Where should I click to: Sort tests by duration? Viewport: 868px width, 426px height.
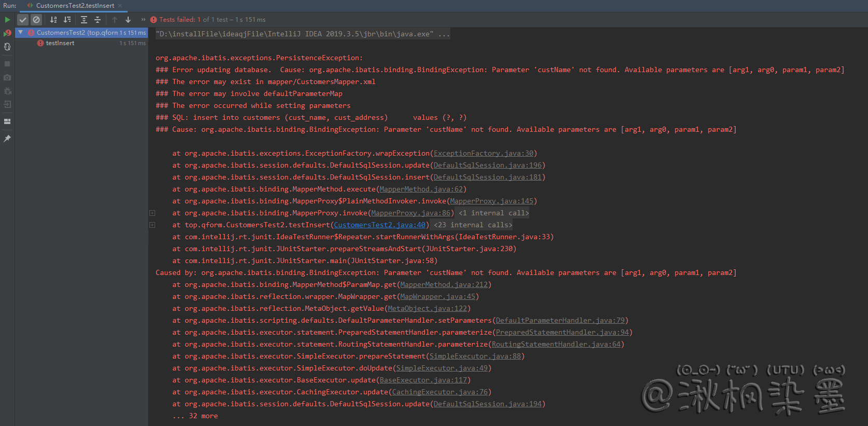(67, 20)
